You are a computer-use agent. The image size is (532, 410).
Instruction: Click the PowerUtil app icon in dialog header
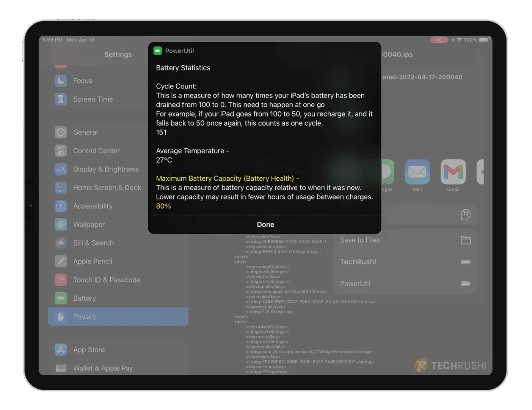(158, 50)
